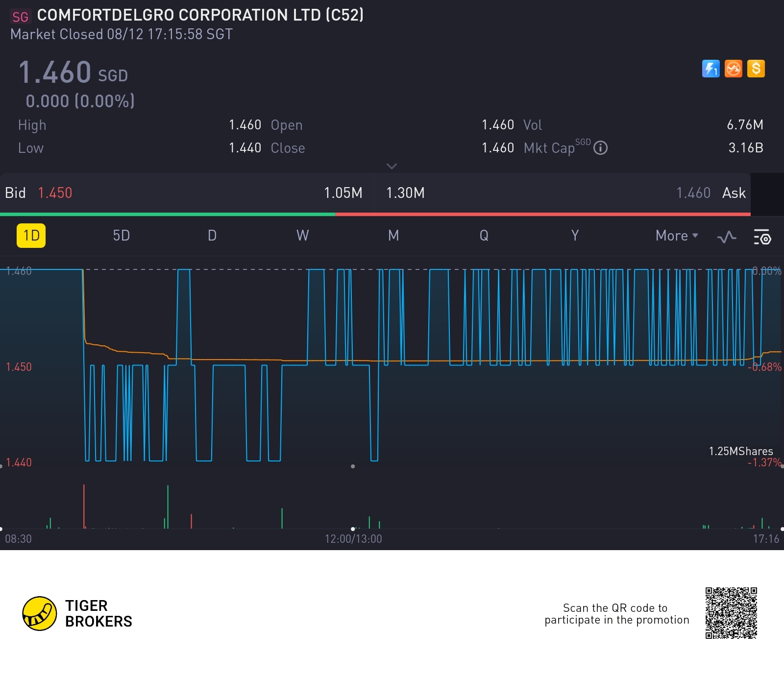The image size is (784, 677).
Task: Click the promotion QR code
Action: pos(731,613)
